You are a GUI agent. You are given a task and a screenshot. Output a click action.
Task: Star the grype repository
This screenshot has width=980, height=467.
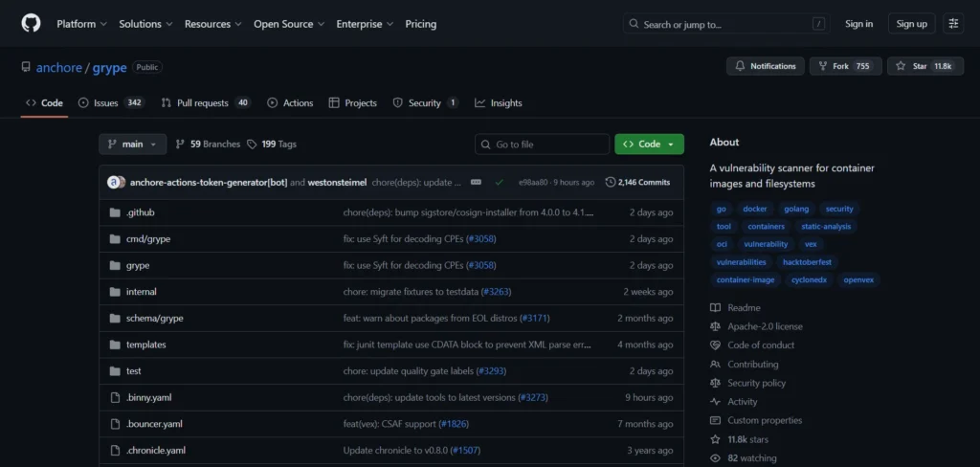(925, 66)
